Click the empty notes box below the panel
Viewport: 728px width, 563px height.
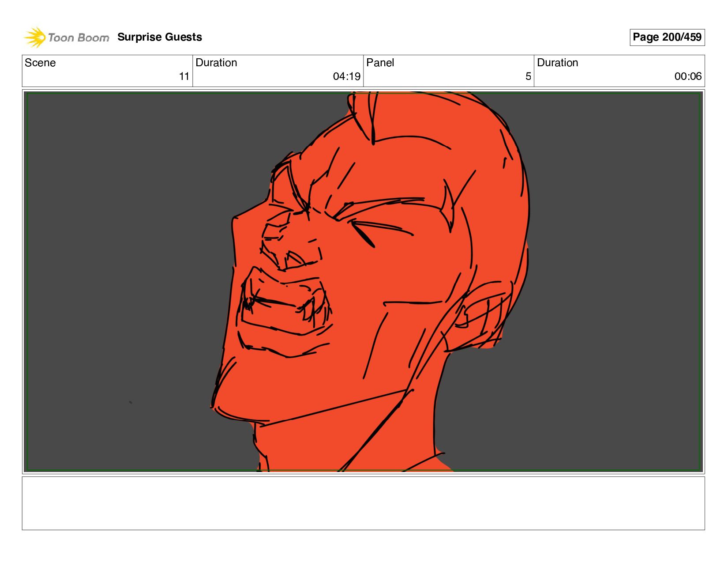click(364, 503)
